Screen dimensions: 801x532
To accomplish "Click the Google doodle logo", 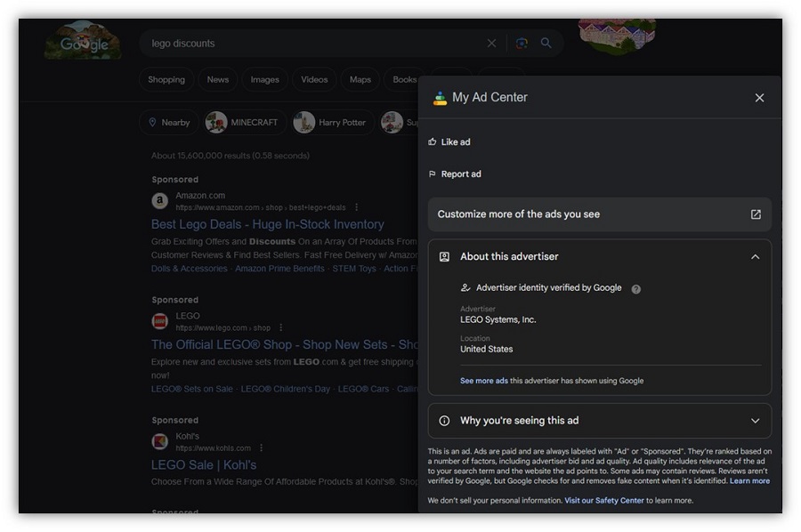I will [x=84, y=41].
